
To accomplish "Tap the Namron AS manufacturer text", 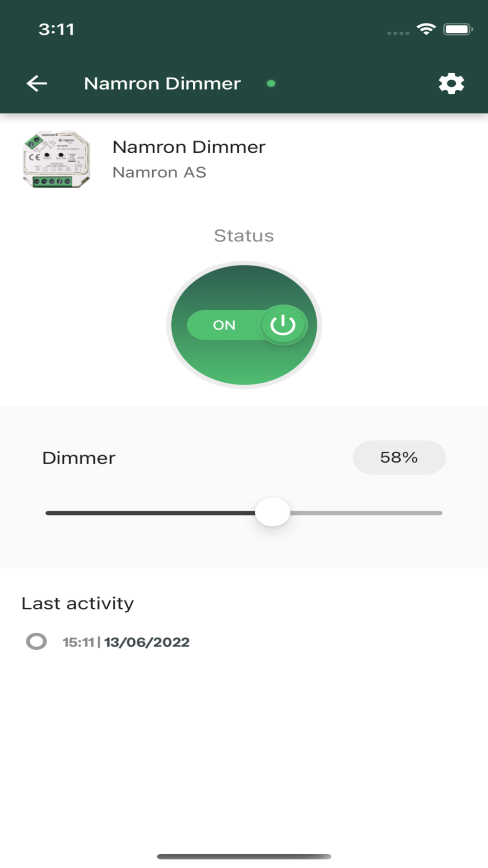I will click(x=159, y=172).
